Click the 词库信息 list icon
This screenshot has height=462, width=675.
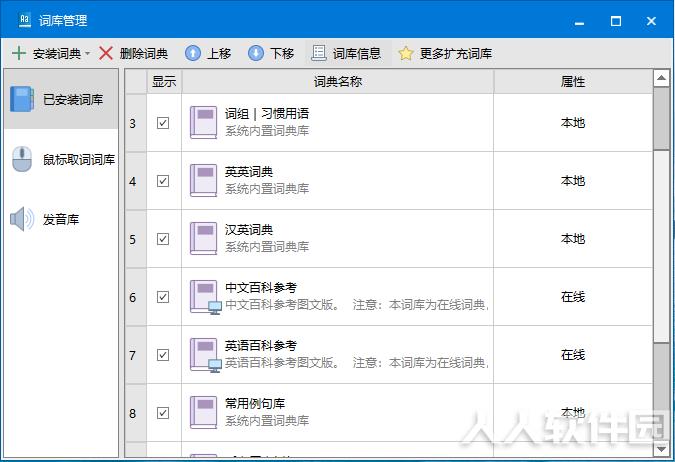click(x=319, y=53)
